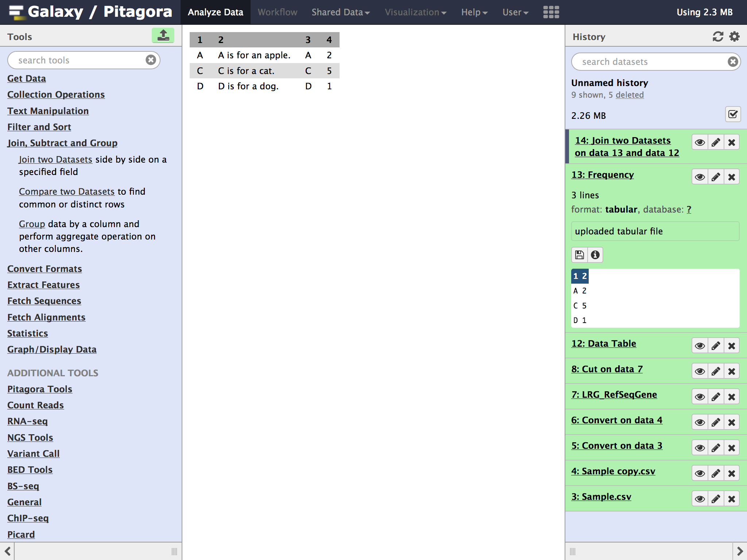The width and height of the screenshot is (747, 560).
Task: Show deleted datasets via the deleted link
Action: [630, 95]
